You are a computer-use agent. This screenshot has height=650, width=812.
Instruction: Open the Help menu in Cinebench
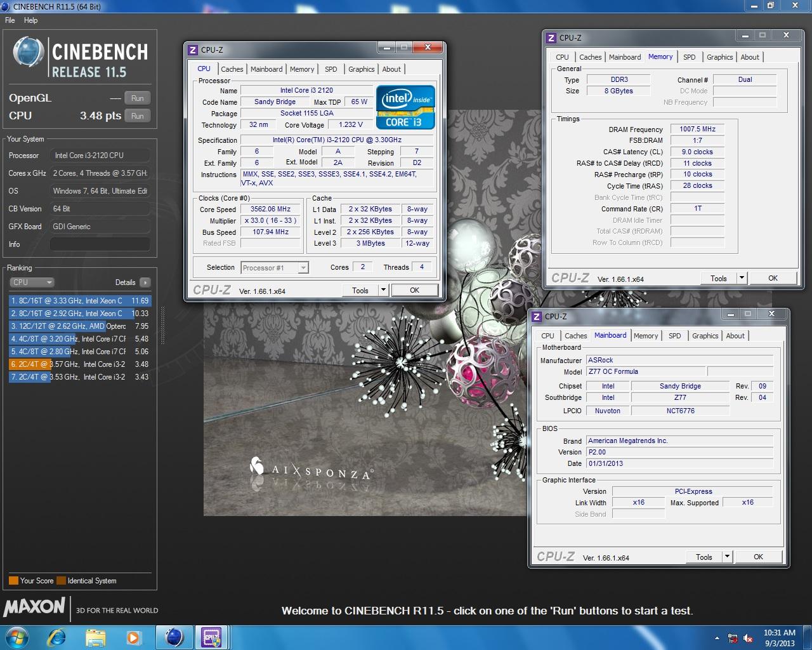[31, 20]
